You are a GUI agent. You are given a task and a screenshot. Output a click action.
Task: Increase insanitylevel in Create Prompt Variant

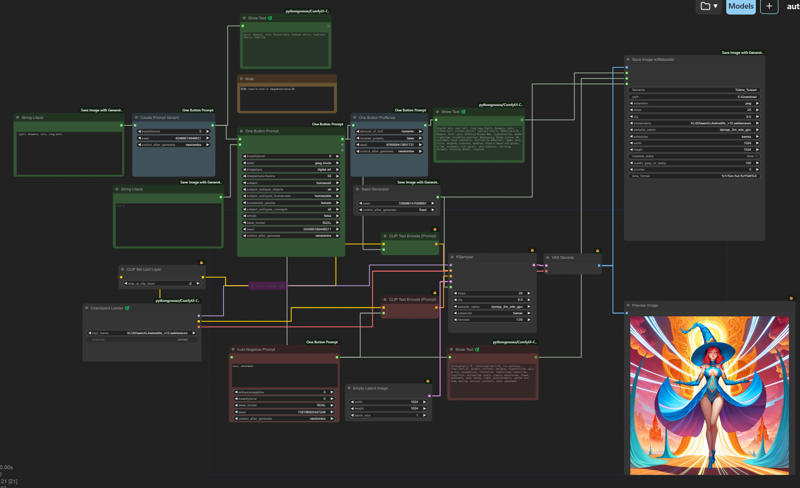(207, 131)
